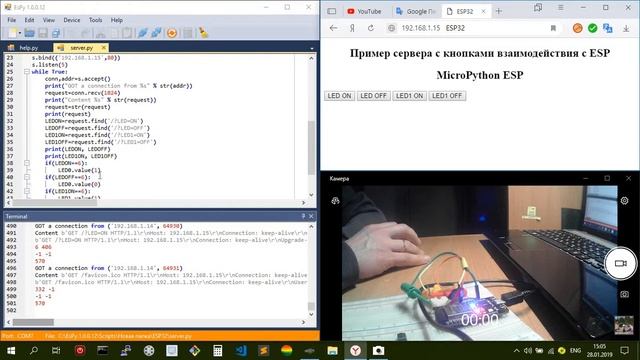Collapse the if(LED1ON==6) code fold
The width and height of the screenshot is (640, 360).
point(27,191)
